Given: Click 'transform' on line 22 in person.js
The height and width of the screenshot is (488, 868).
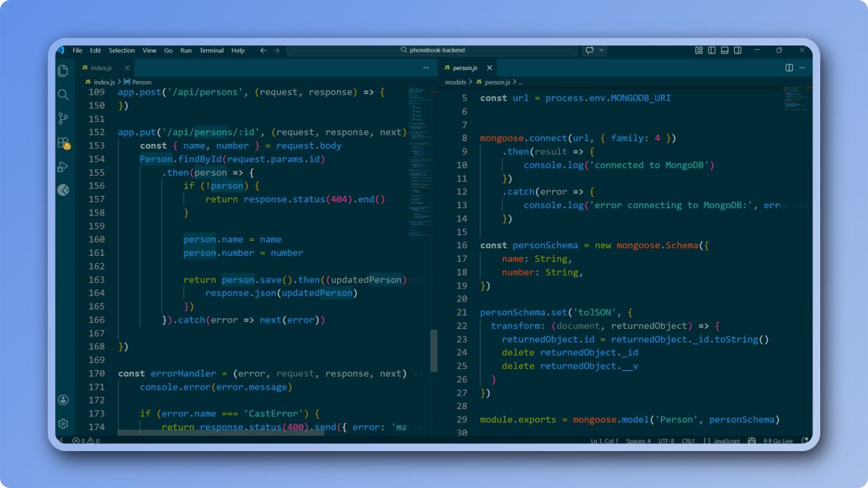Looking at the screenshot, I should 515,326.
